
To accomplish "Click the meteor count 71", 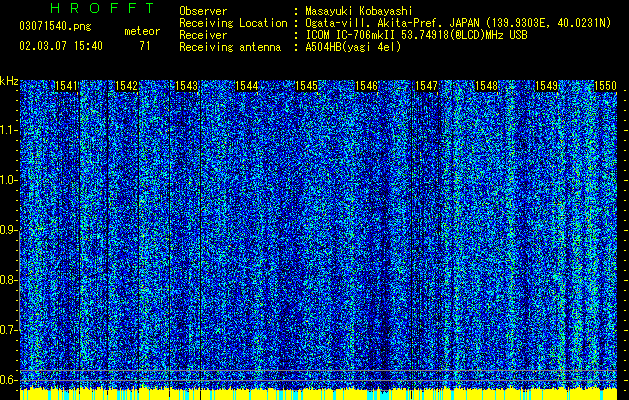I will [145, 46].
